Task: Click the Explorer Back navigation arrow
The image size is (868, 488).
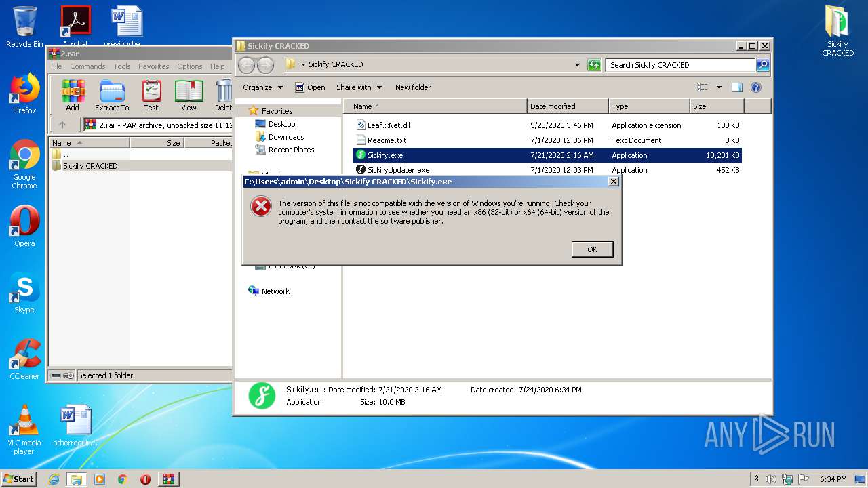Action: (247, 65)
